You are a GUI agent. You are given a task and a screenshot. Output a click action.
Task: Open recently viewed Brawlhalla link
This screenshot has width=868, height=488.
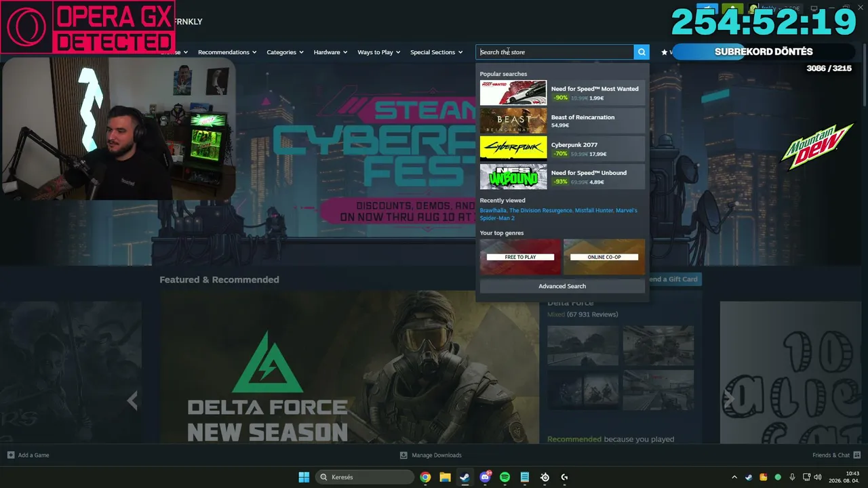(493, 210)
